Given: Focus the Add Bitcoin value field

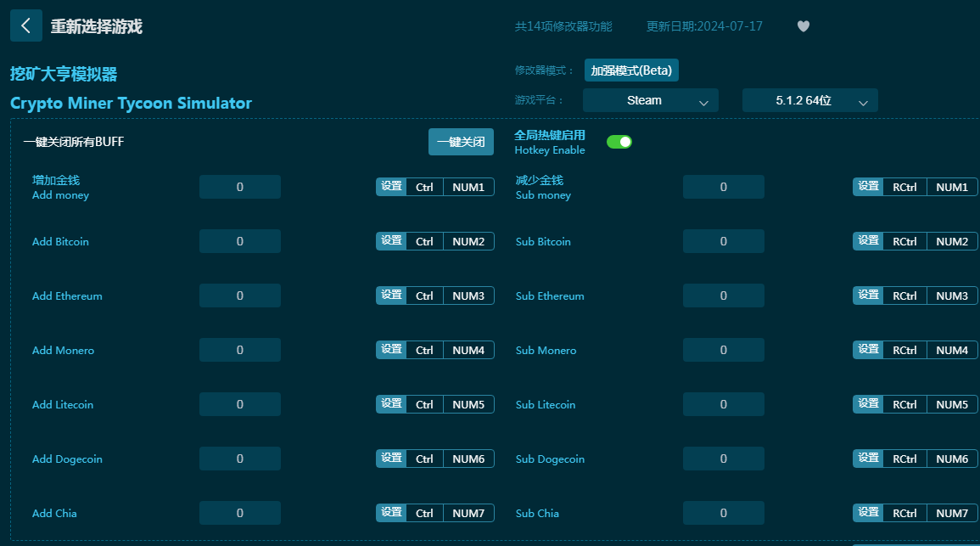Looking at the screenshot, I should click(x=240, y=241).
